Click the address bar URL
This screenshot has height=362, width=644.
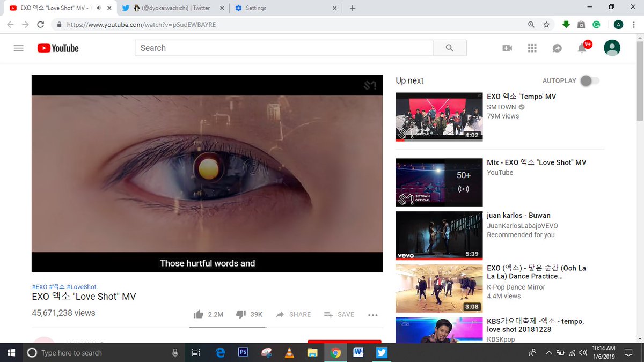(x=141, y=25)
